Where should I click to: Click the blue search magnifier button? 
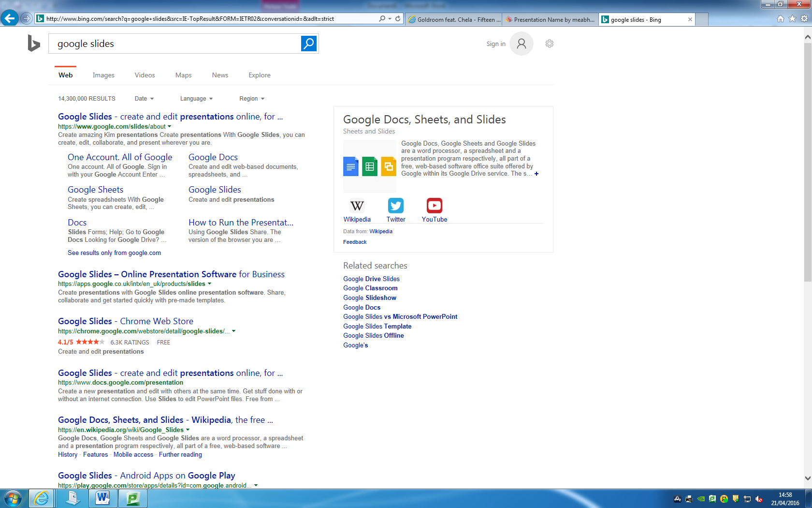click(308, 44)
